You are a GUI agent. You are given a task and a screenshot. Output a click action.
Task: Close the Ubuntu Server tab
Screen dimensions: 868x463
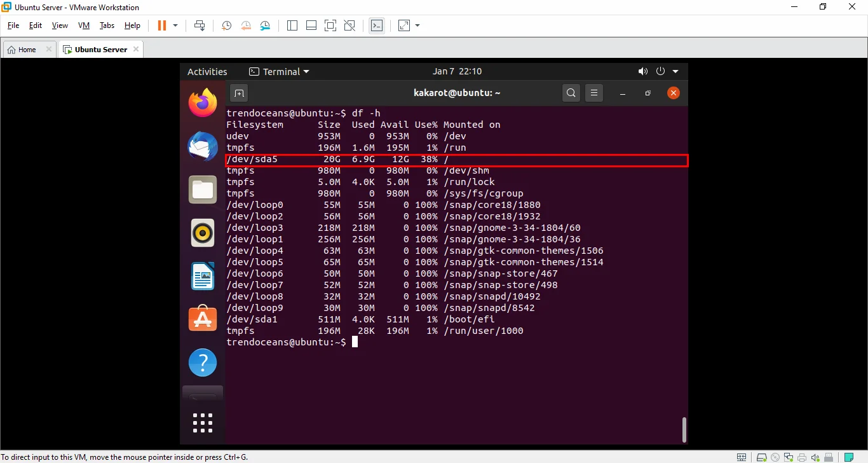(x=136, y=49)
